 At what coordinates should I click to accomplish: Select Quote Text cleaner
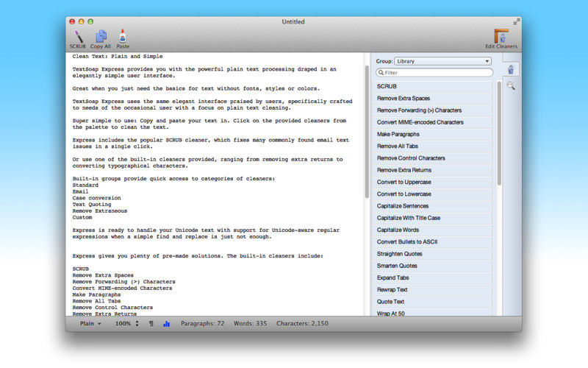click(434, 302)
